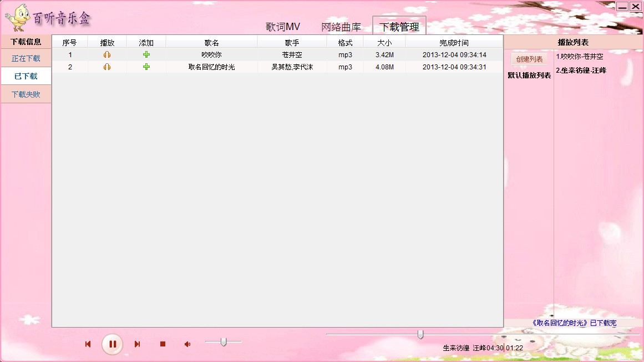Viewport: 644px width, 362px height.
Task: Mute the speaker volume icon
Action: coord(187,344)
